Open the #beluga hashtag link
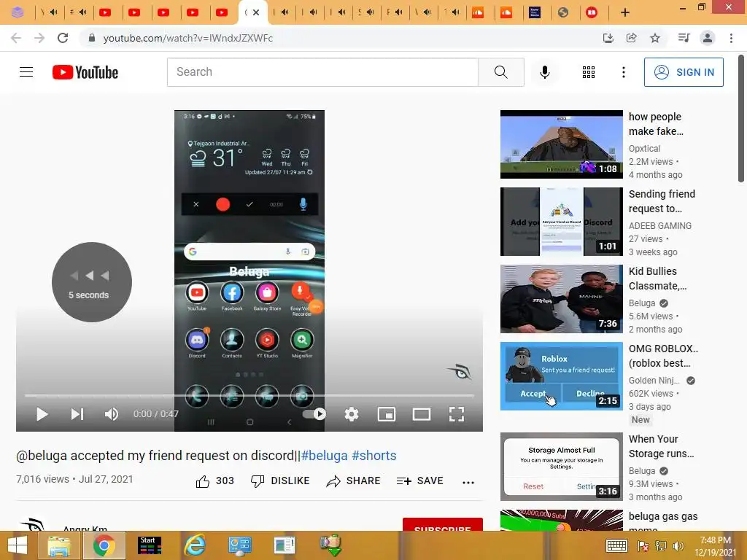 (325, 456)
